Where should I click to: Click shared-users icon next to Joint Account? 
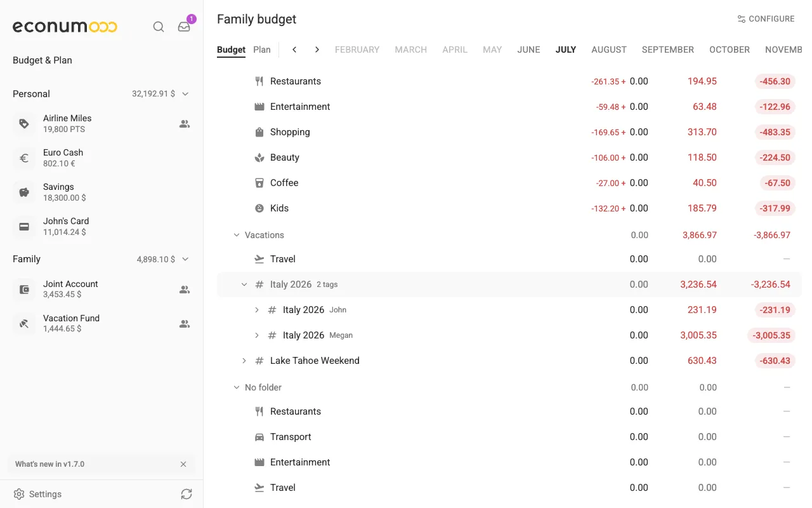[185, 290]
